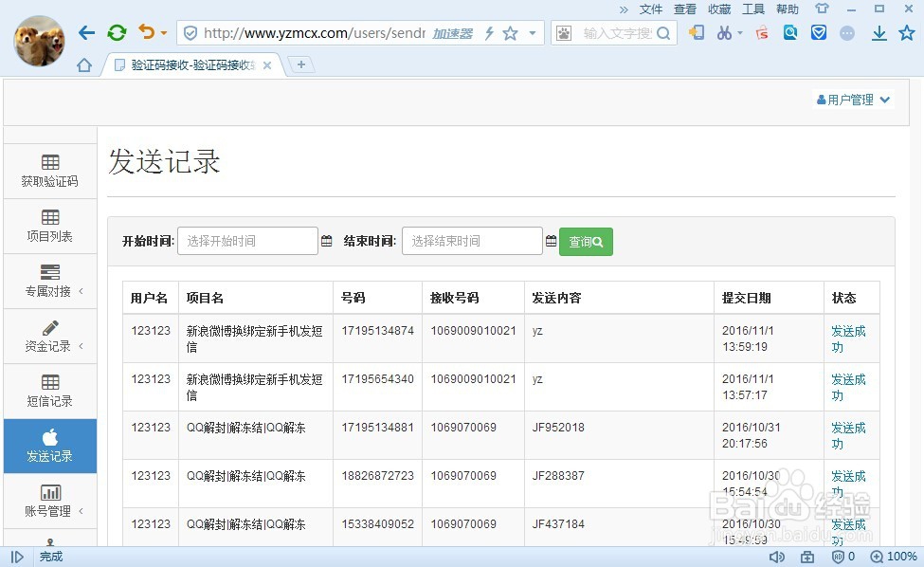Open the browser screenshot scissors tool
The height and width of the screenshot is (567, 924).
click(726, 31)
